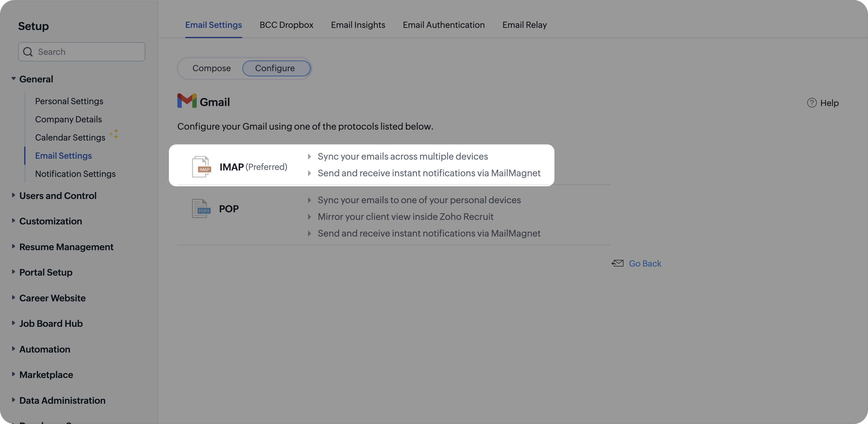Click the IMAP document icon

pos(201,167)
